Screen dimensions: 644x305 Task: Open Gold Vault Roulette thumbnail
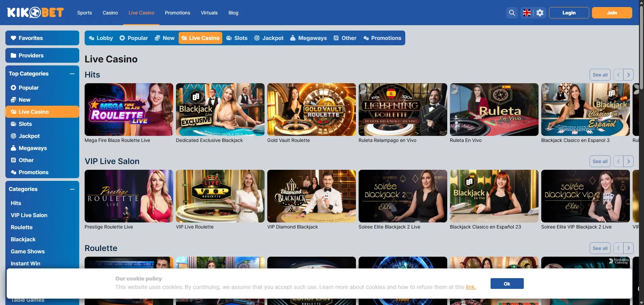[x=312, y=109]
